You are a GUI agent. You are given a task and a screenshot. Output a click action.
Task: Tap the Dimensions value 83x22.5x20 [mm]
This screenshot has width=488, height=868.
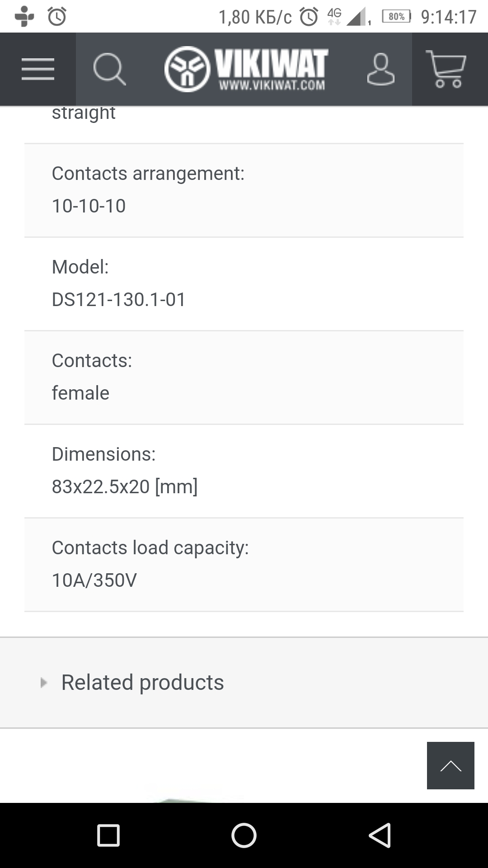pos(125,487)
